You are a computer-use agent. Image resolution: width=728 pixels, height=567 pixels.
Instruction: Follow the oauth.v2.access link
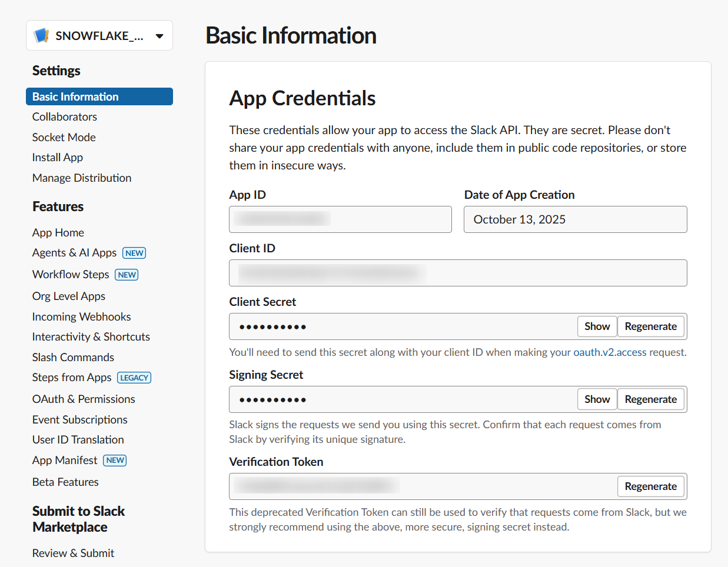coord(610,352)
